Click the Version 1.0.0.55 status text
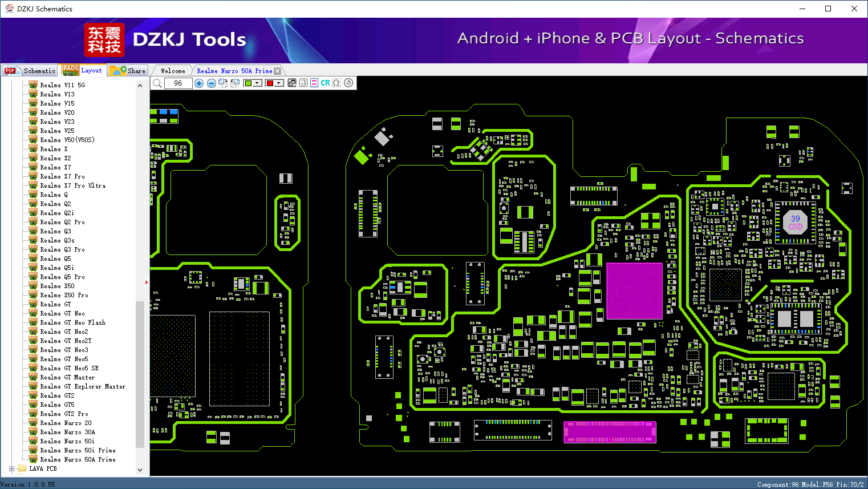This screenshot has width=868, height=489. [x=28, y=484]
